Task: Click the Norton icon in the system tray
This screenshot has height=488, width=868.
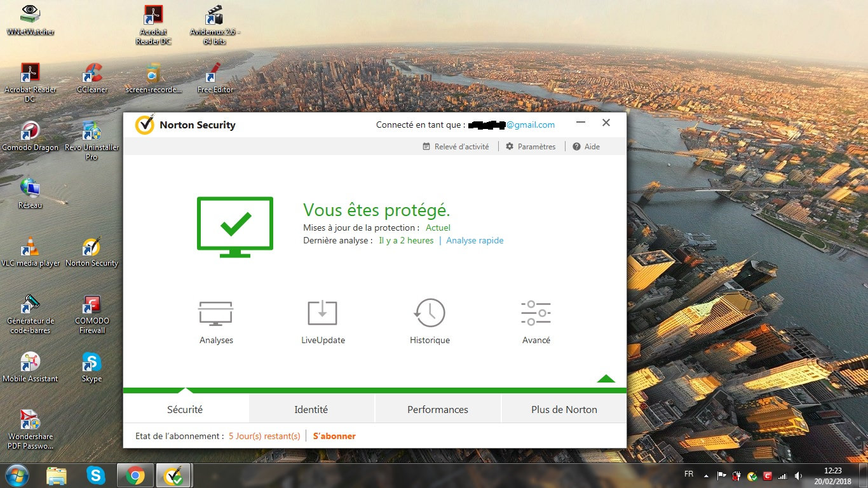Action: click(x=752, y=475)
